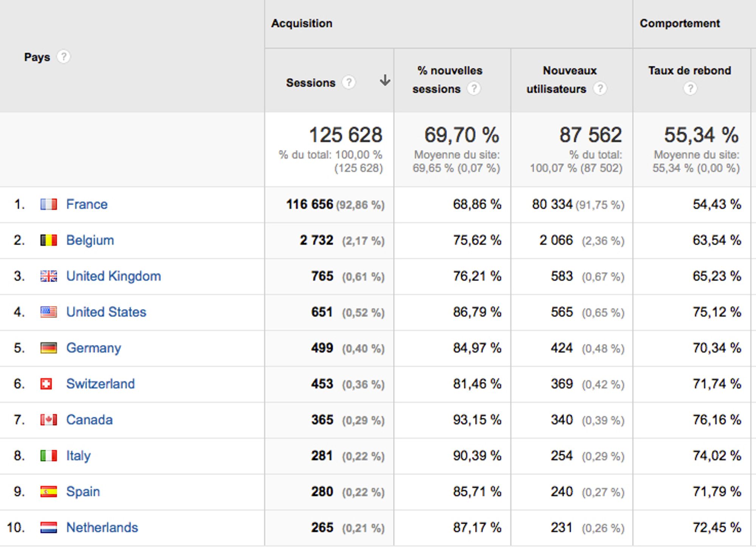Click the sort descending arrow in Sessions
The height and width of the screenshot is (548, 756).
pyautogui.click(x=385, y=81)
